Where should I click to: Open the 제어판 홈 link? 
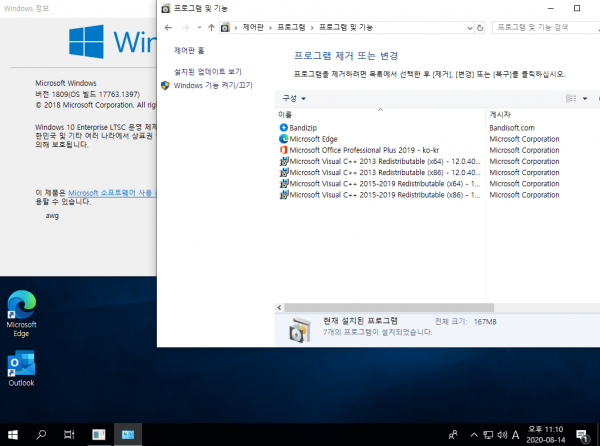[x=189, y=50]
